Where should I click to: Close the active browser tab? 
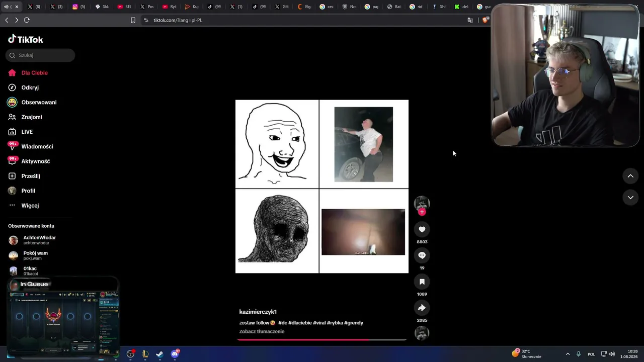click(17, 7)
